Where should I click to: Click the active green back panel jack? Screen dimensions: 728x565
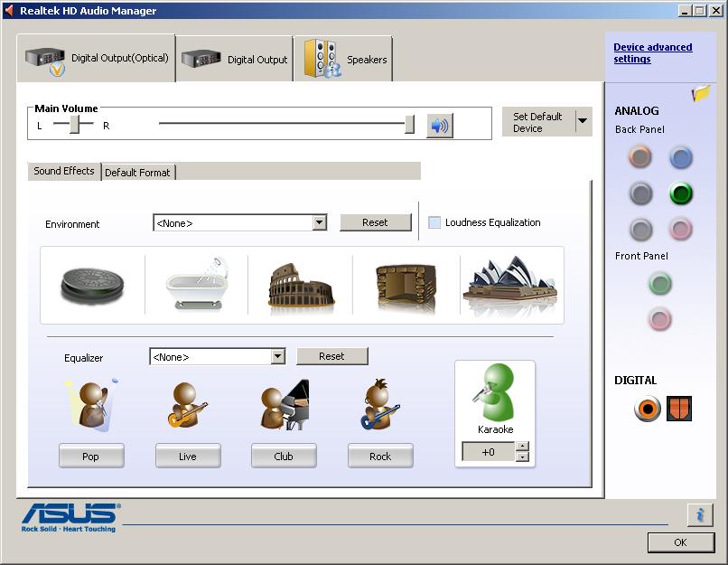pyautogui.click(x=681, y=193)
